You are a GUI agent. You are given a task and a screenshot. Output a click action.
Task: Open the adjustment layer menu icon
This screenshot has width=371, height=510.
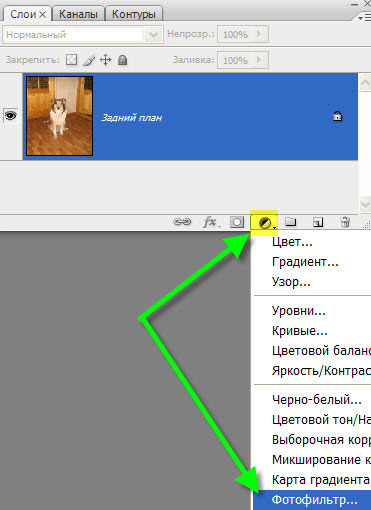(265, 223)
